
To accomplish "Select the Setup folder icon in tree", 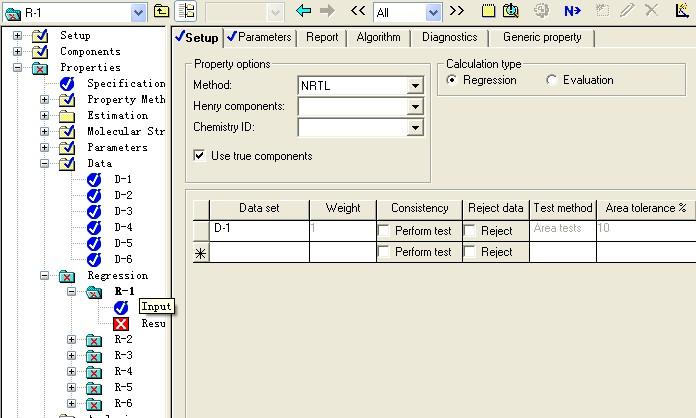I will coord(40,35).
